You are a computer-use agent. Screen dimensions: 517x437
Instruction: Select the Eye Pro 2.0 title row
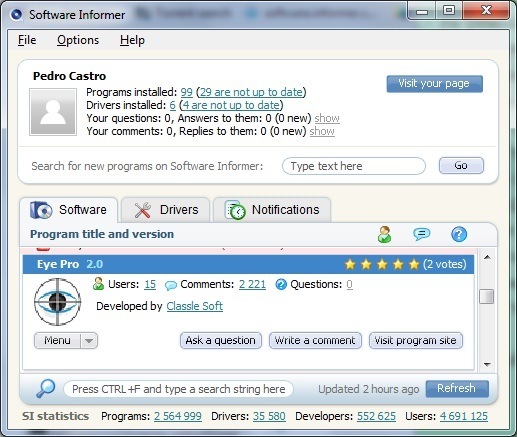[248, 264]
